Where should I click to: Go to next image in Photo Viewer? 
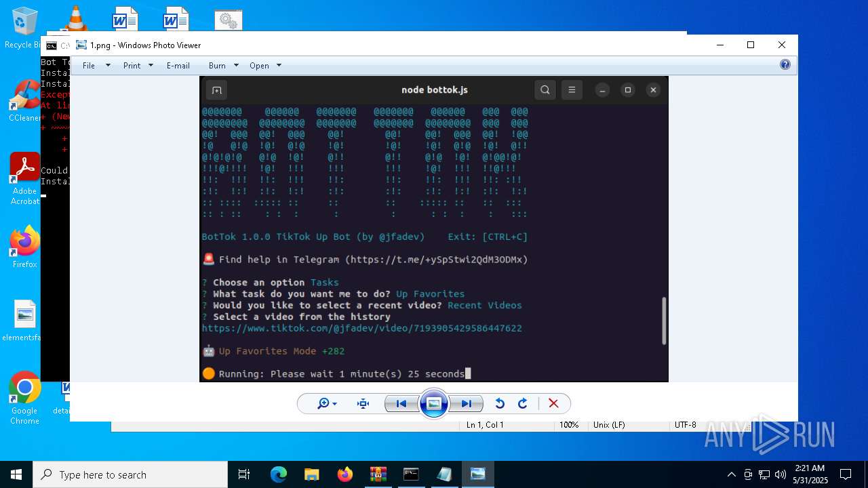467,403
